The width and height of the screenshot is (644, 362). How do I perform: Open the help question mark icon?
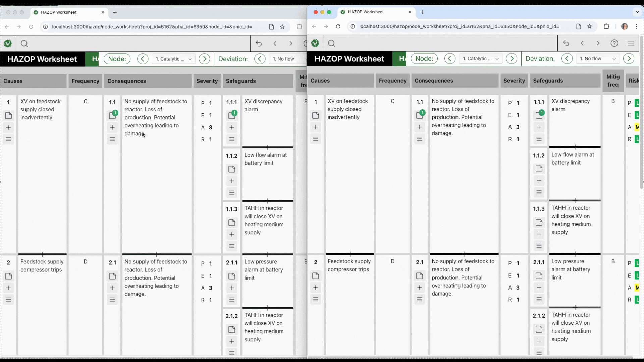(614, 43)
